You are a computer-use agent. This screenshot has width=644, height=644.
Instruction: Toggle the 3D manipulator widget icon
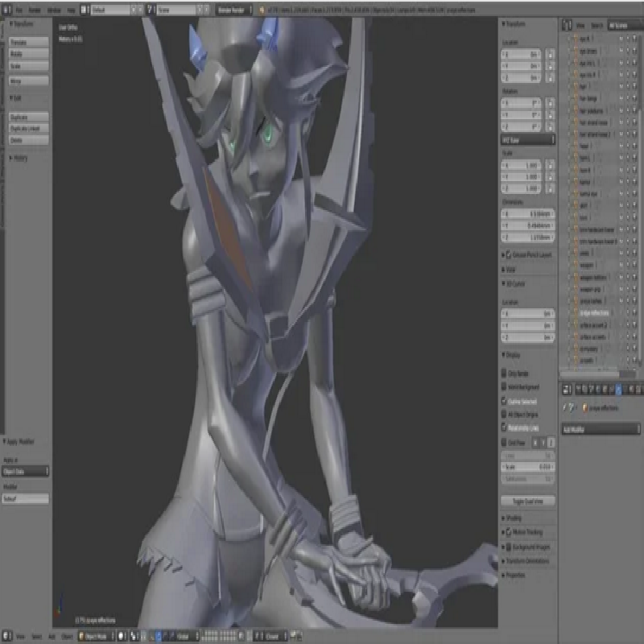[151, 636]
